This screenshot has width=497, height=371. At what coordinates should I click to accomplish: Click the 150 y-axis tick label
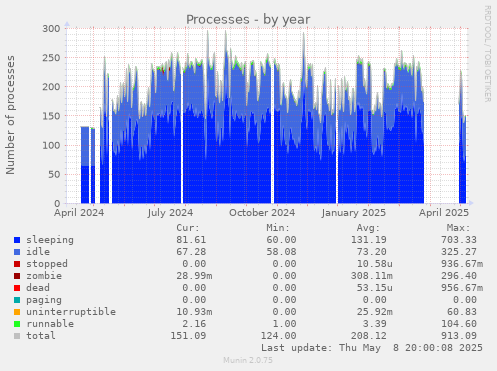click(x=51, y=116)
